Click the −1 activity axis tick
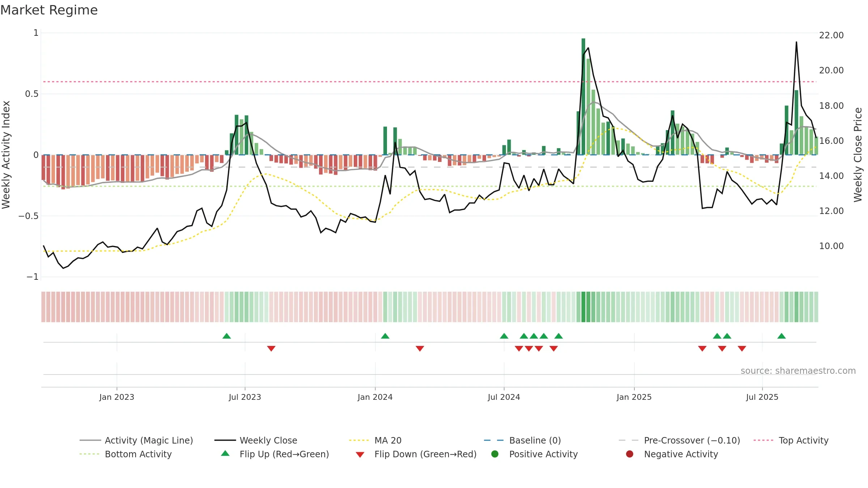Viewport: 868px width, 488px height. (x=32, y=277)
